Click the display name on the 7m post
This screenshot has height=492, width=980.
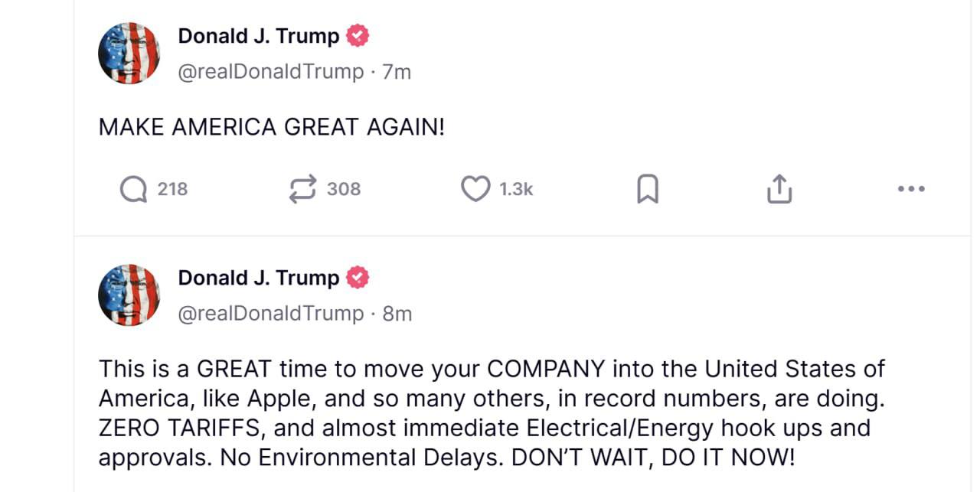click(x=259, y=36)
